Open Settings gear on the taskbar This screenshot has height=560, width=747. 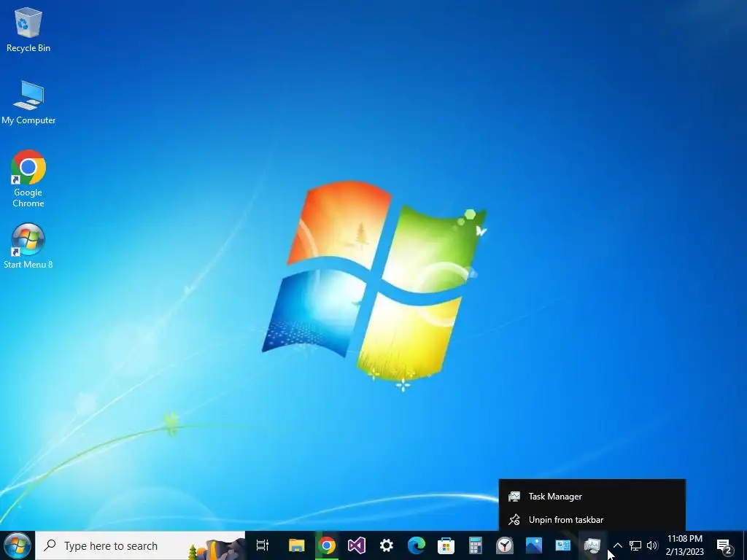click(387, 545)
